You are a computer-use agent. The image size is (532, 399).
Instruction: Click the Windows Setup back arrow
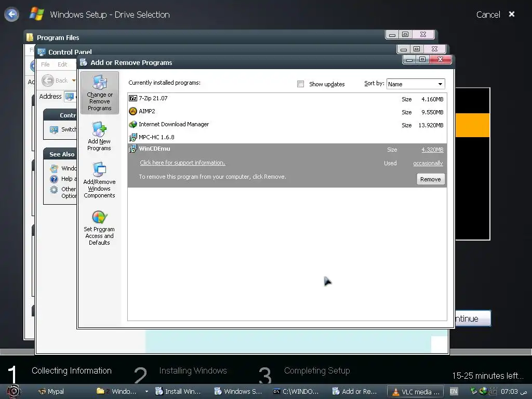pos(11,14)
